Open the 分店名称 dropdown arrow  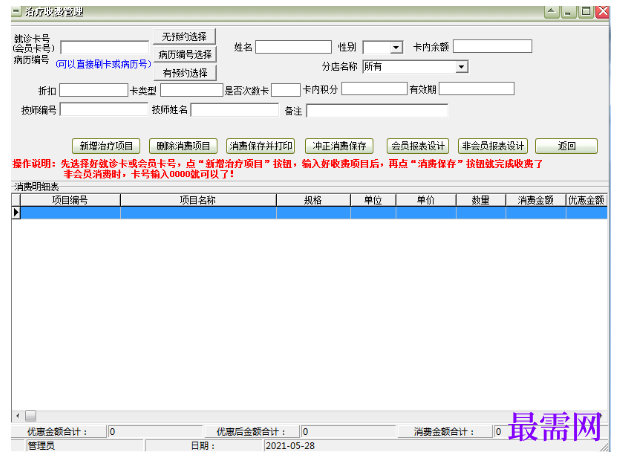461,66
